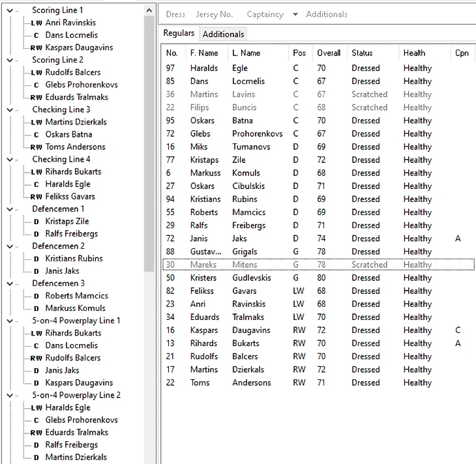Open the Captaincy dropdown arrow in the toolbar
Viewport: 476px width, 464px height.
(x=295, y=14)
